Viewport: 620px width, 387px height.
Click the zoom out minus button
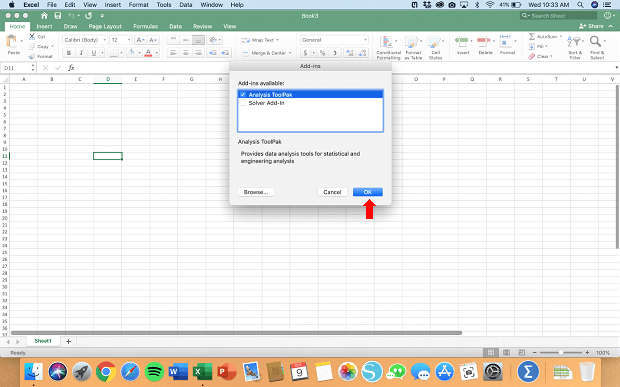click(x=535, y=352)
